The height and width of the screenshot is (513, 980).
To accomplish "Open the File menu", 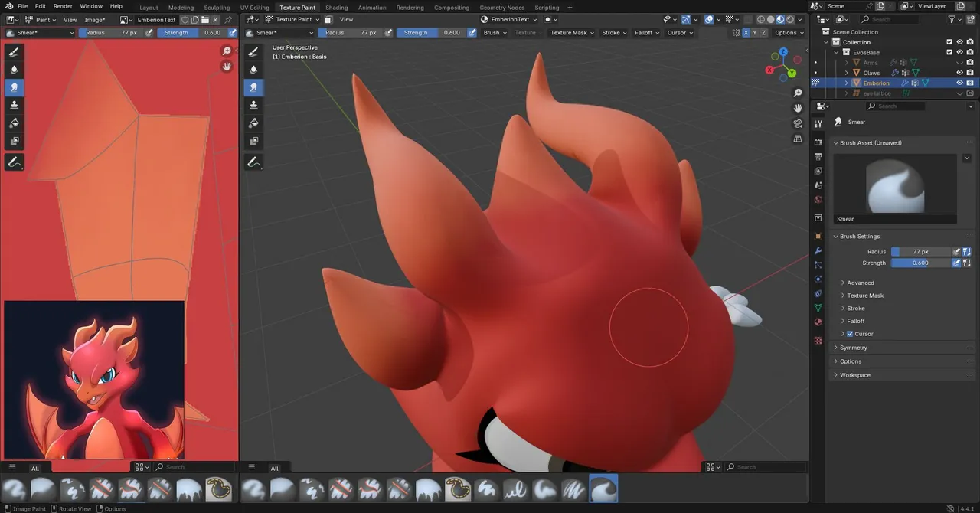I will click(x=23, y=6).
